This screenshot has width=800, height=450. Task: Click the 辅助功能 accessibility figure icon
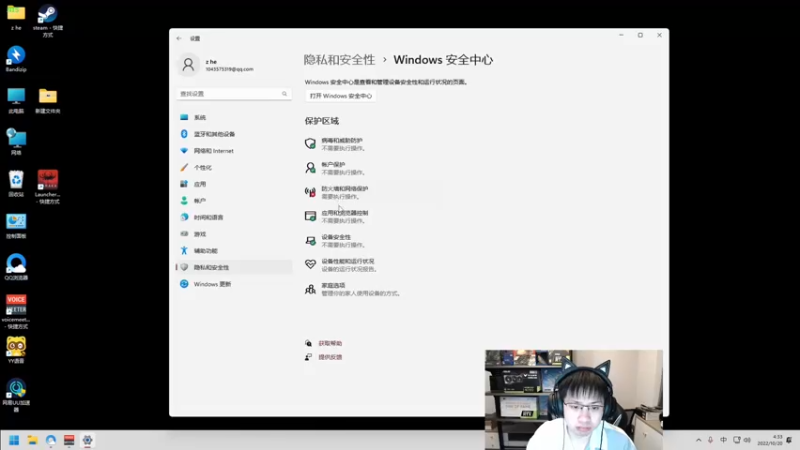[x=184, y=251]
